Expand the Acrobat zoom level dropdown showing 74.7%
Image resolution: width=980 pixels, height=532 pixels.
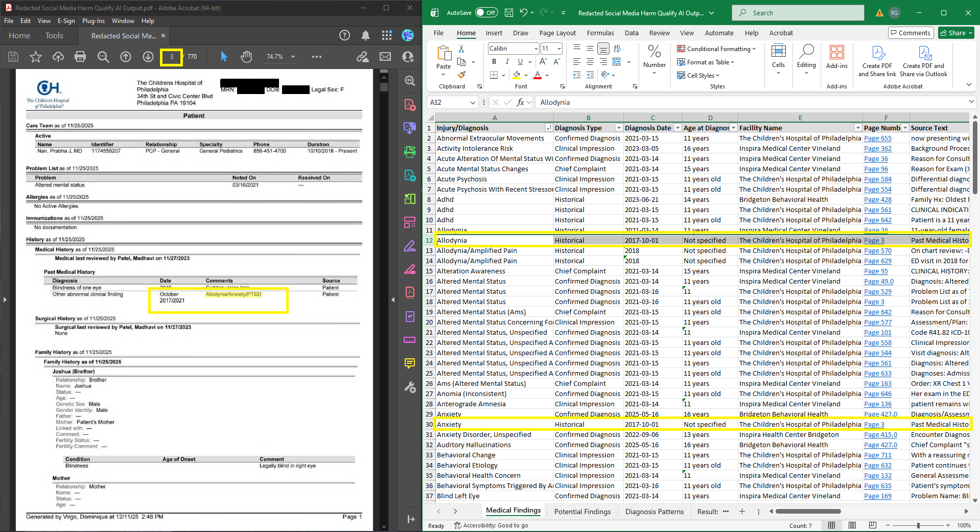point(292,57)
